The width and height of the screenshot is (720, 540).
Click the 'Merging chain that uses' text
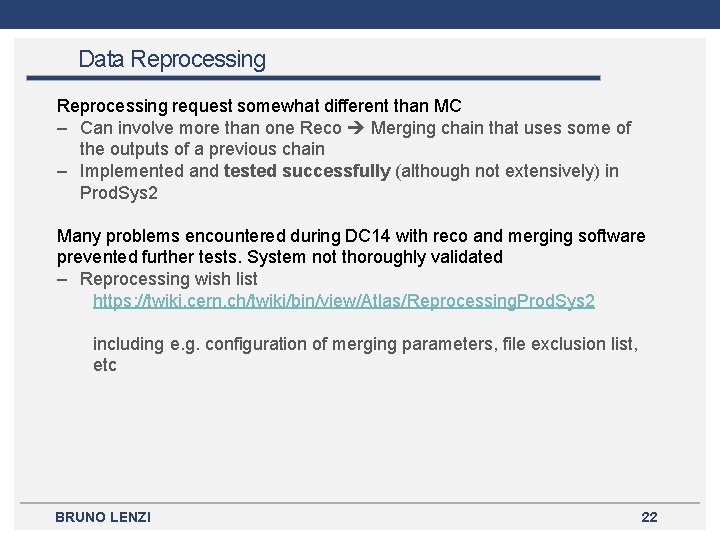pyautogui.click(x=460, y=128)
